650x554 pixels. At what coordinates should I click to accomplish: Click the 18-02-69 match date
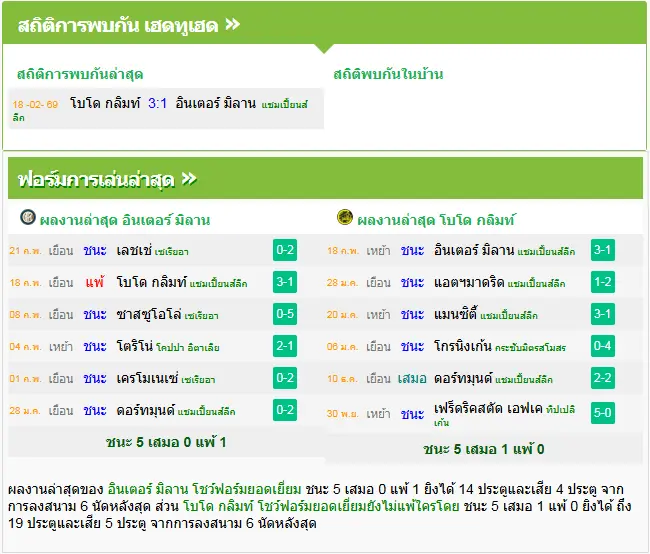pyautogui.click(x=35, y=104)
